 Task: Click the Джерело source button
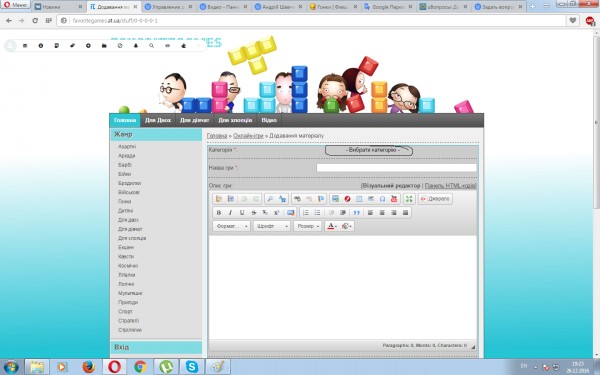[x=435, y=199]
